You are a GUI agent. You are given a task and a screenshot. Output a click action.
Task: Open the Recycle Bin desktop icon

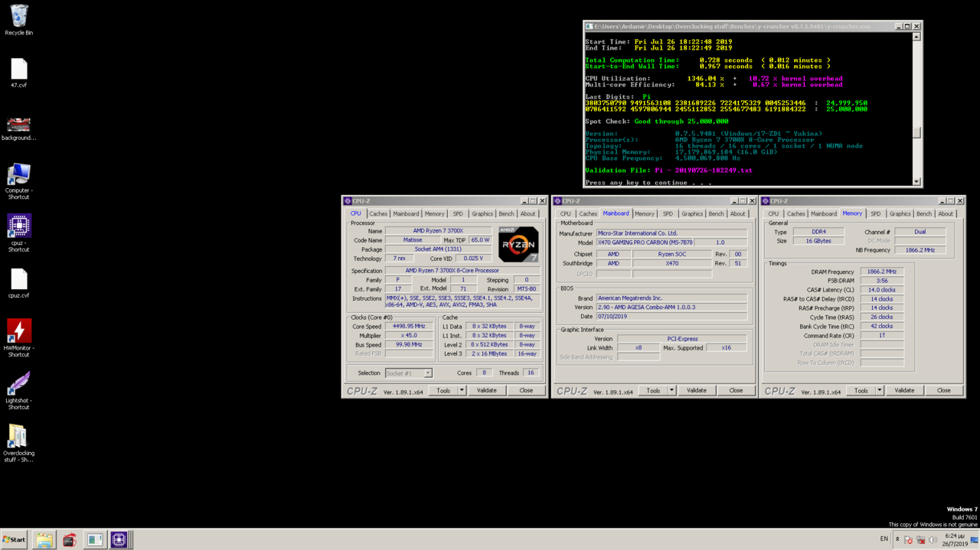18,20
